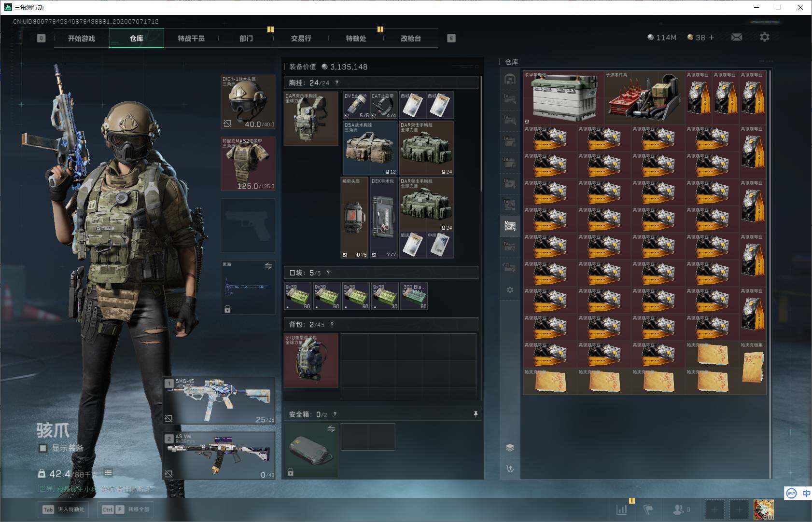Click the plus icon beside 38 currency

coord(711,37)
